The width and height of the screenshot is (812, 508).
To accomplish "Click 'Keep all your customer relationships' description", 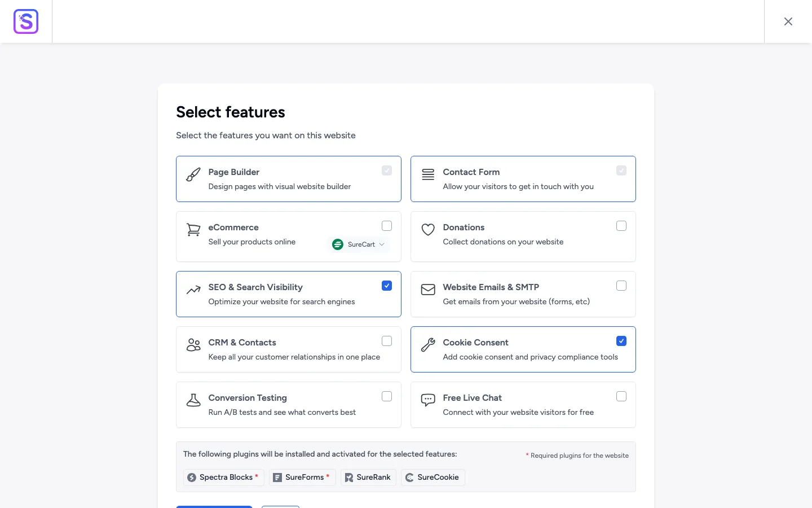I will click(x=294, y=357).
